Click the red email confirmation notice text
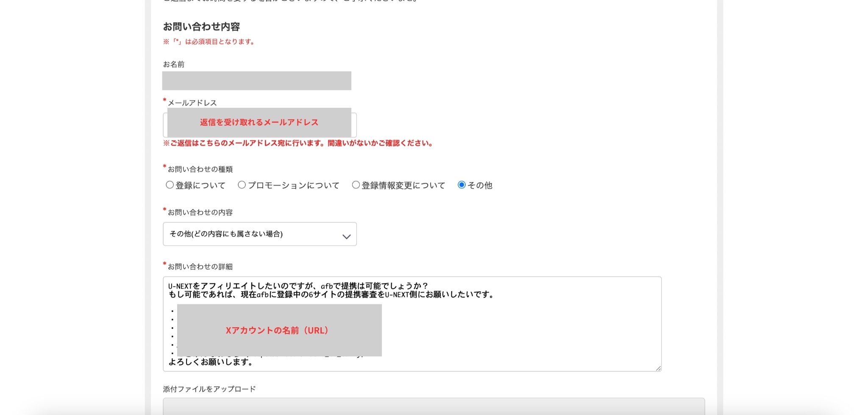The width and height of the screenshot is (868, 415). coord(298,143)
